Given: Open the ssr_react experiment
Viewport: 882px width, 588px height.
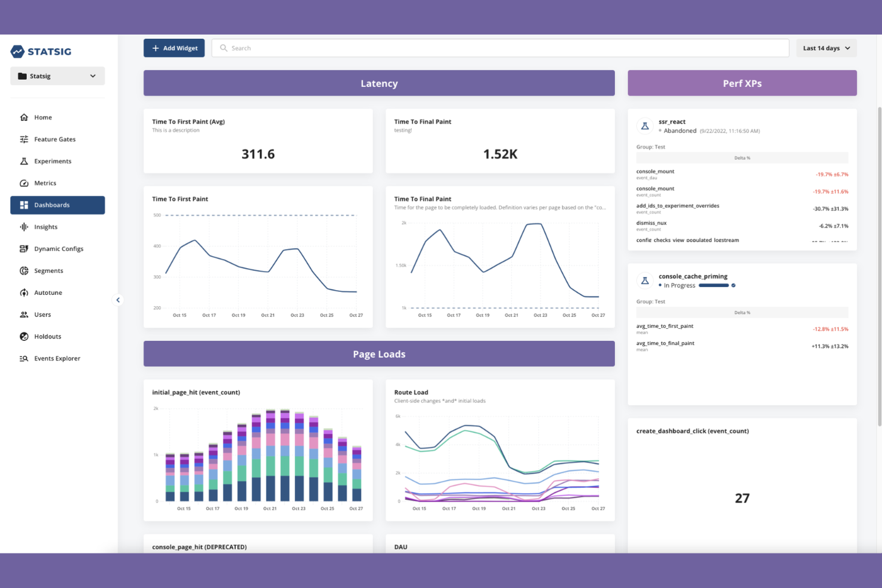Looking at the screenshot, I should [x=672, y=122].
